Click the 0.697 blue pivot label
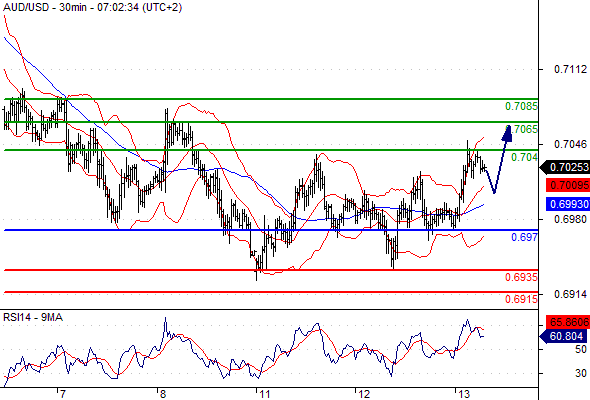This screenshot has width=590, height=400. point(524,237)
